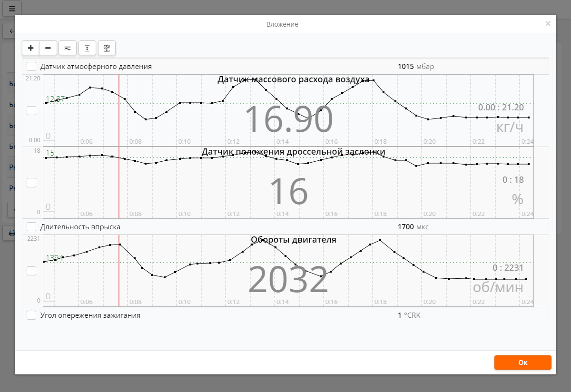Open the hamburger menu behind dialog
Image resolution: width=571 pixels, height=392 pixels.
12,9
